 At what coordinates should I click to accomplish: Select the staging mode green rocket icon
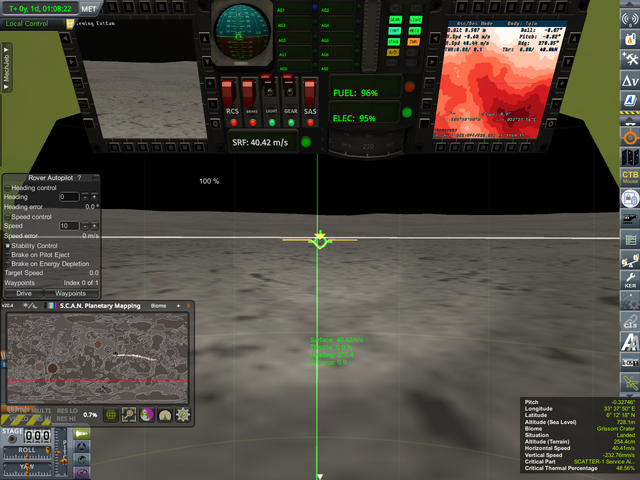tap(82, 433)
